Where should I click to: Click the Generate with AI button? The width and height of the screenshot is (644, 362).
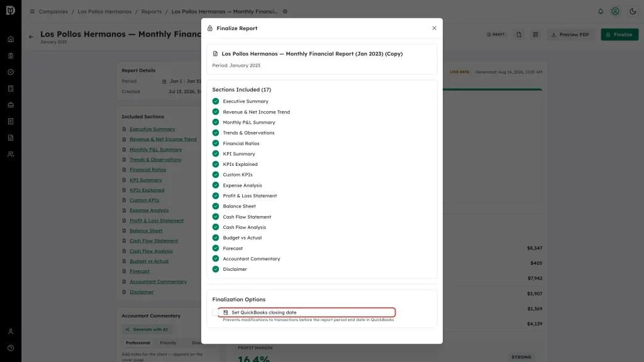click(147, 329)
